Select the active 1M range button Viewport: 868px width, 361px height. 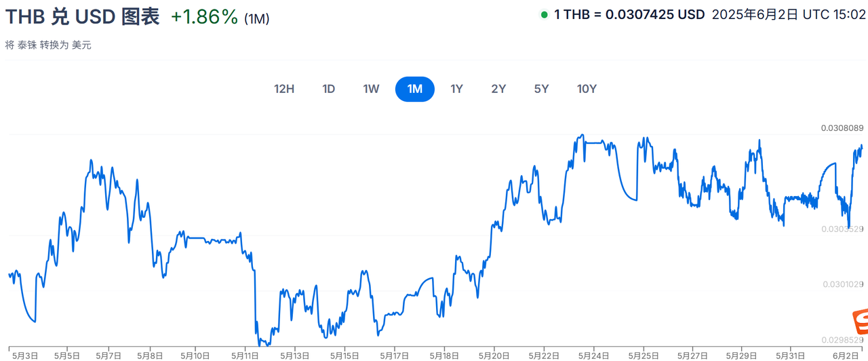(x=415, y=89)
